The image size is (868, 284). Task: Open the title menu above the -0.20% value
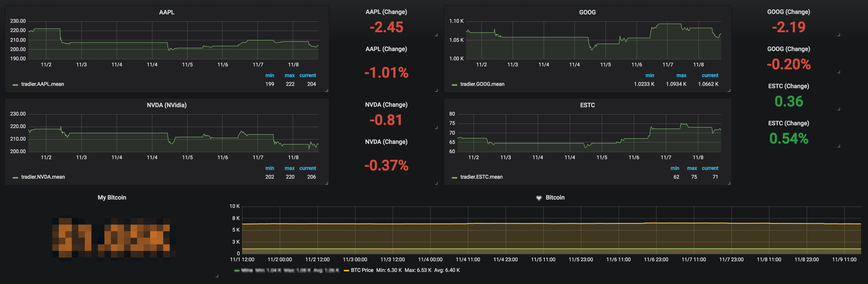[789, 49]
